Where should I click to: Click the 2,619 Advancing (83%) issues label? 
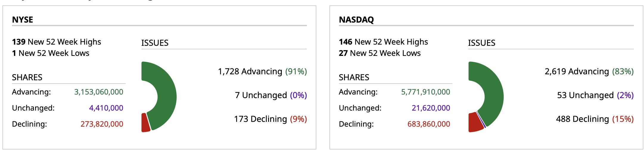589,72
